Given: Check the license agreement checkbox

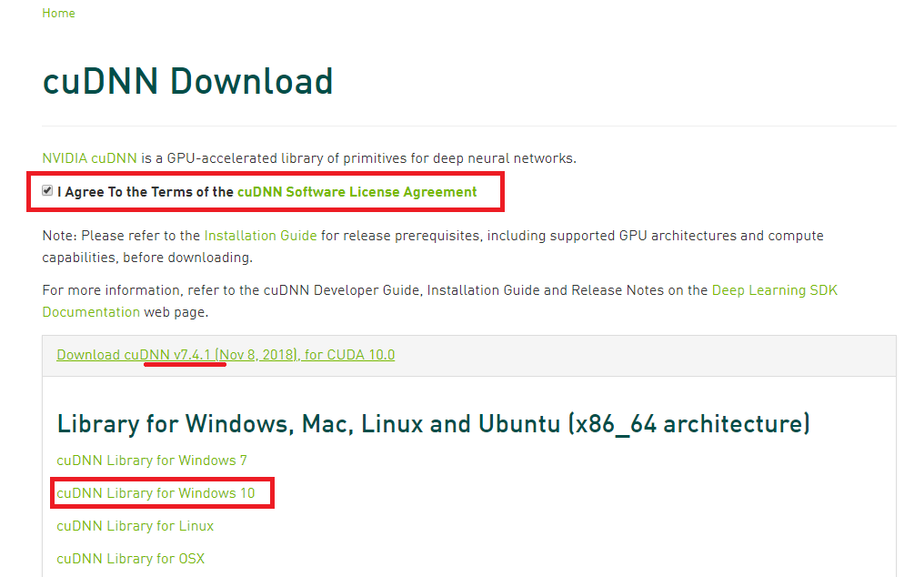Looking at the screenshot, I should (x=47, y=191).
